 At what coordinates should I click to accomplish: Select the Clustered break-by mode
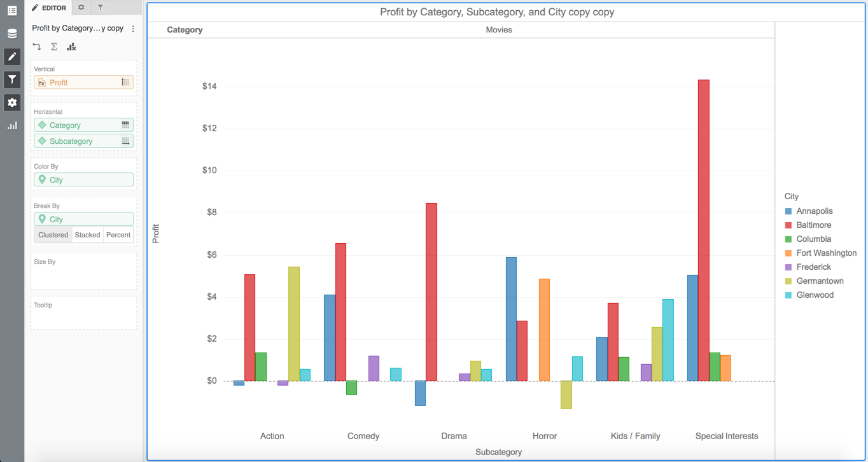[x=53, y=235]
